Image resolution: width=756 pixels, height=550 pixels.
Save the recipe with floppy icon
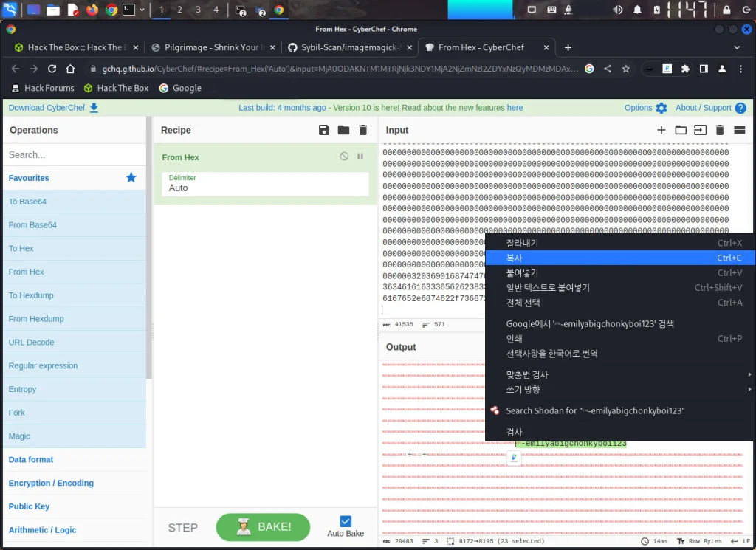click(x=324, y=130)
